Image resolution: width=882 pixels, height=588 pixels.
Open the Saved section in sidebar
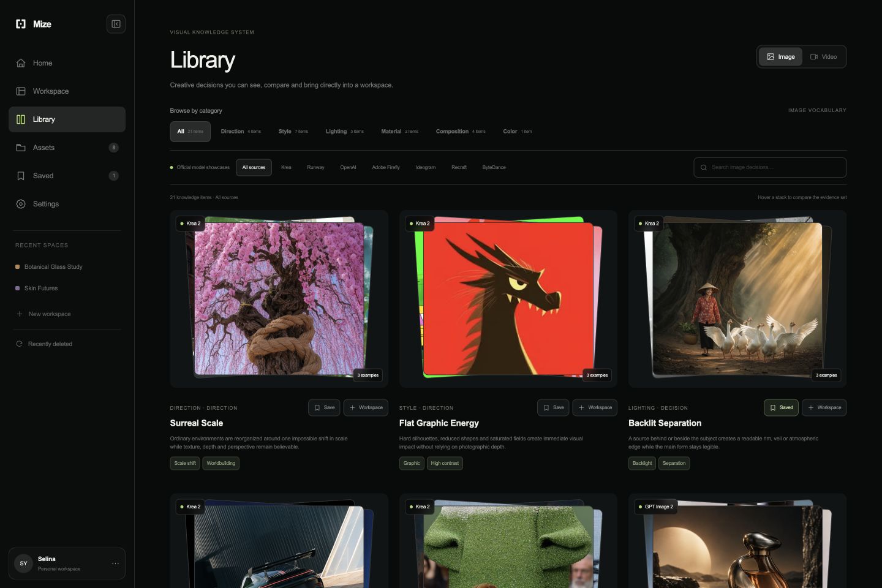(x=67, y=176)
